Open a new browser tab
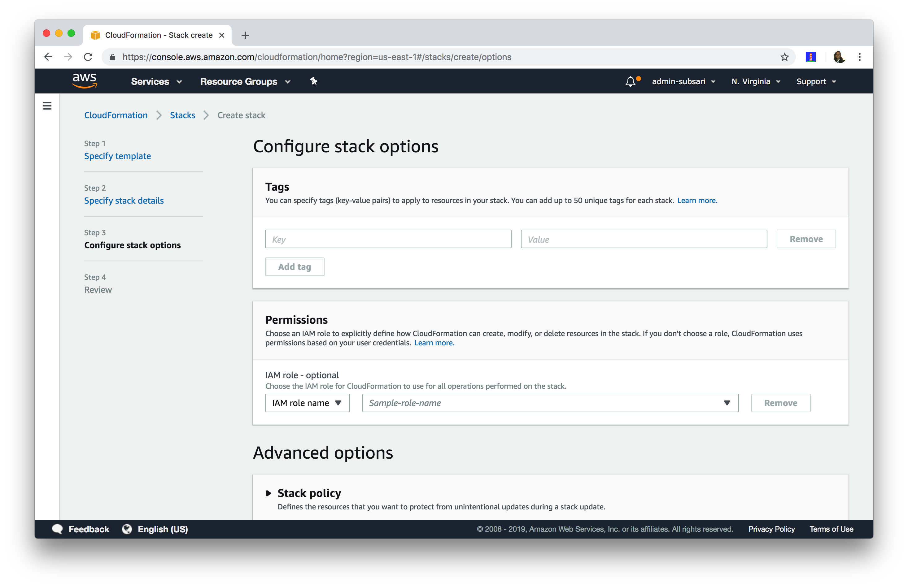908x588 pixels. pyautogui.click(x=245, y=35)
